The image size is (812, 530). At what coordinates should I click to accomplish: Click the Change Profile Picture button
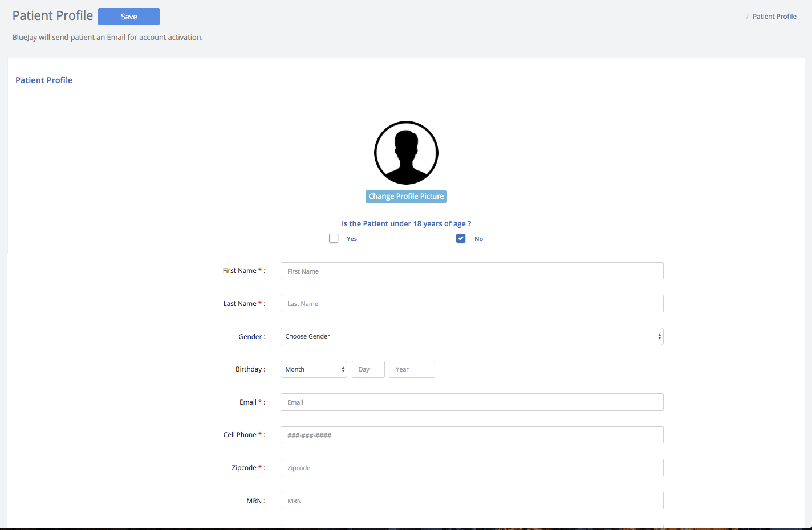point(406,197)
